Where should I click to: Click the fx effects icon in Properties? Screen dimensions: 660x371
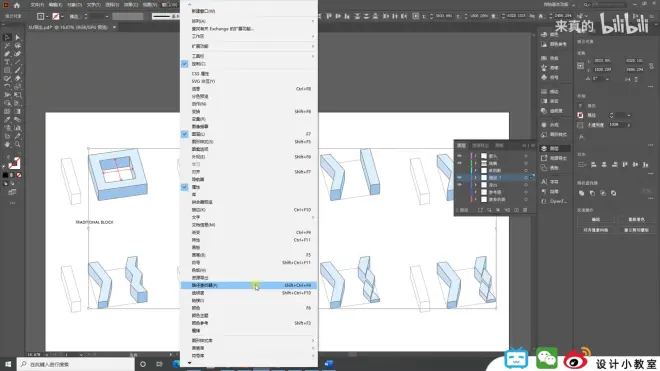[x=581, y=136]
